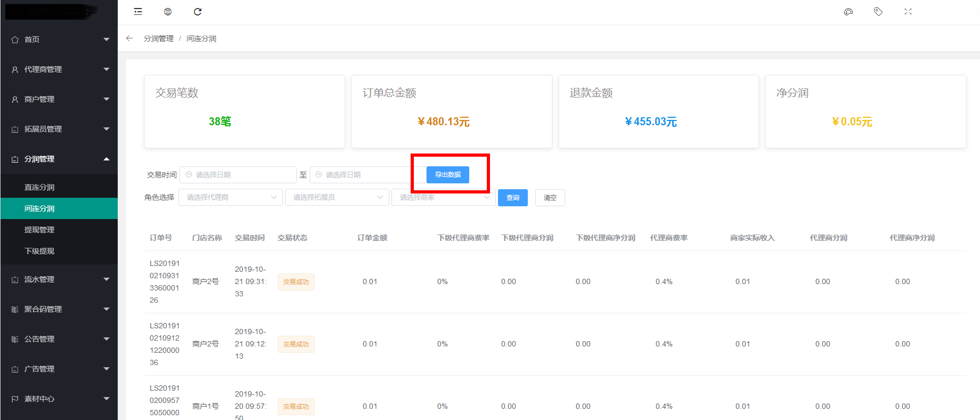Open the theme palette icon
This screenshot has width=980, height=420.
[848, 12]
